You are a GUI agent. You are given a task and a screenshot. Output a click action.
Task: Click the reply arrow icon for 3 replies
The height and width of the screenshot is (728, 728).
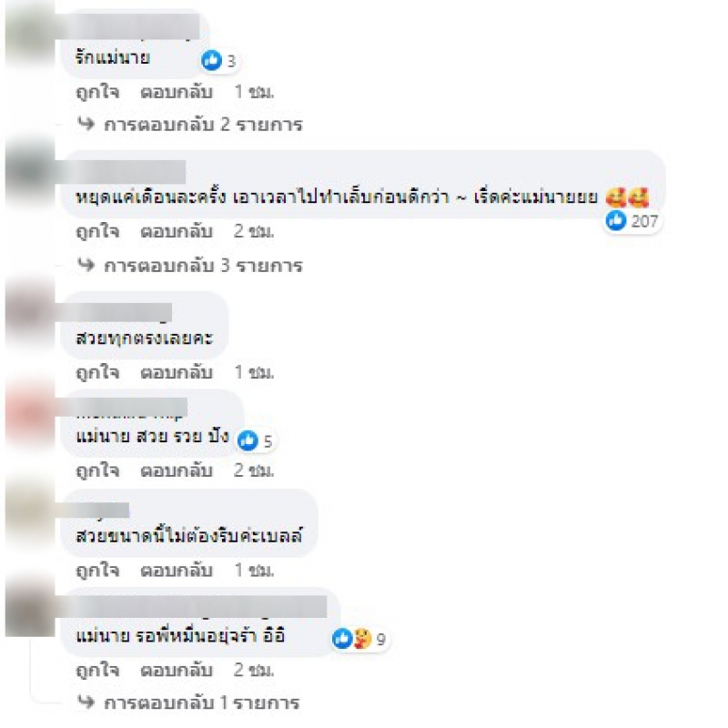click(x=86, y=265)
